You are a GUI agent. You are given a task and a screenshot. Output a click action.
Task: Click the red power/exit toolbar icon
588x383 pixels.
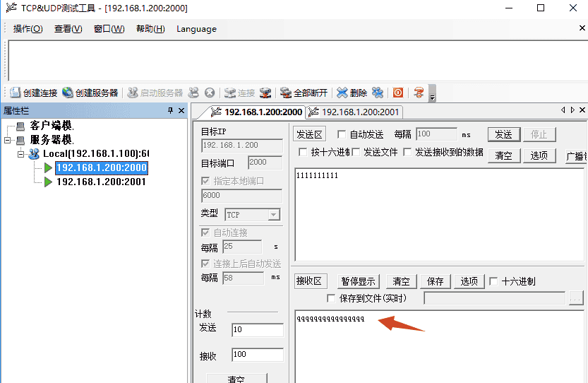398,93
